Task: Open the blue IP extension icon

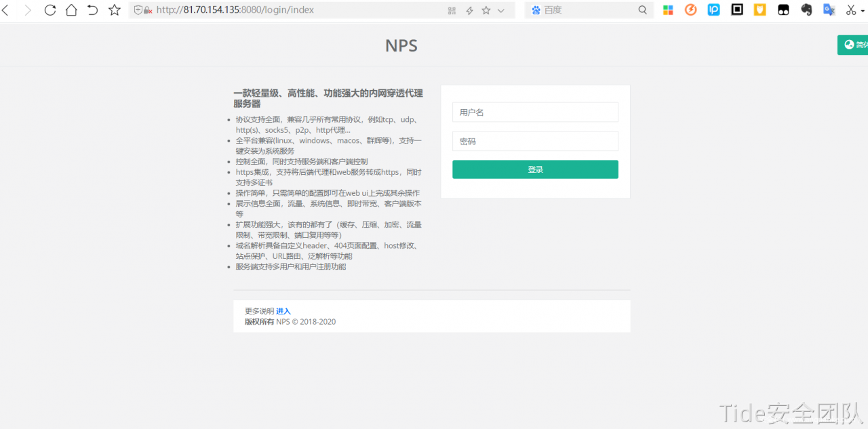Action: 713,9
